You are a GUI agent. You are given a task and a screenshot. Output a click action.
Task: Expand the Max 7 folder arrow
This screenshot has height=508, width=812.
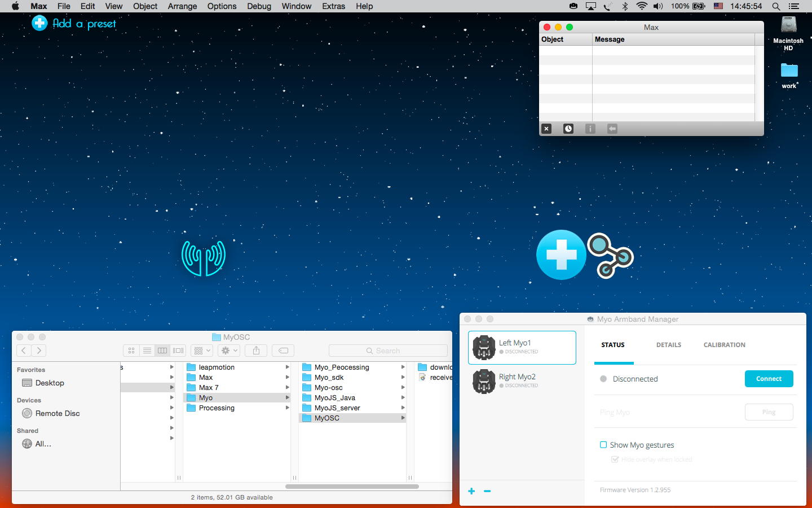pyautogui.click(x=287, y=388)
